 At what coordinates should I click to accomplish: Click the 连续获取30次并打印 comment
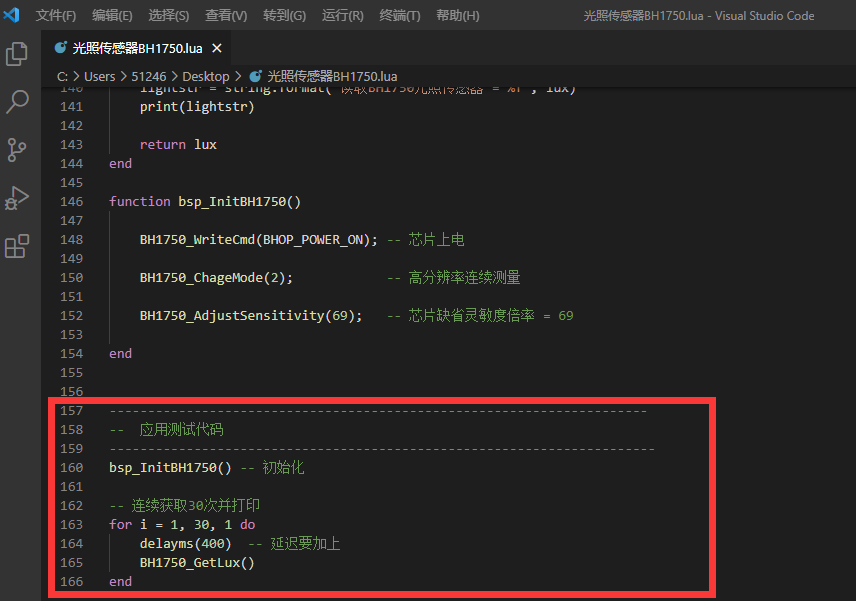(185, 505)
